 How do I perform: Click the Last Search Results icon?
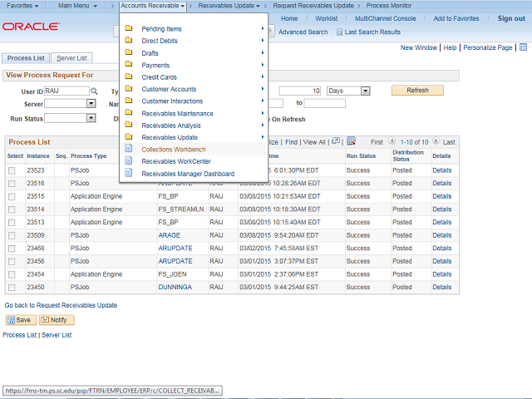tap(340, 32)
